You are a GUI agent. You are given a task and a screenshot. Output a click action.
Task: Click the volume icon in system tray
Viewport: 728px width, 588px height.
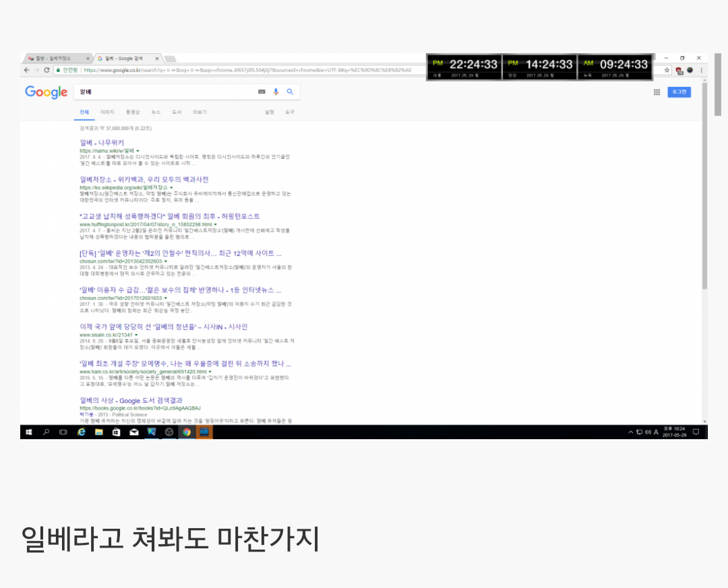click(648, 432)
